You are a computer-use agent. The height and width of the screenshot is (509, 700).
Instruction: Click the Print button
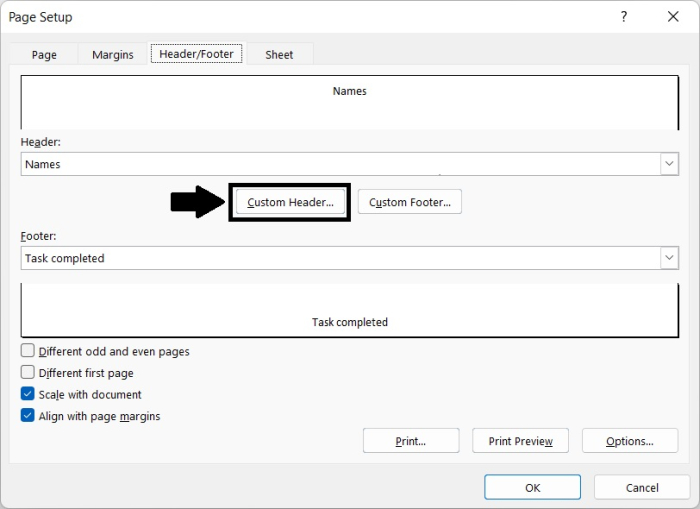[411, 441]
